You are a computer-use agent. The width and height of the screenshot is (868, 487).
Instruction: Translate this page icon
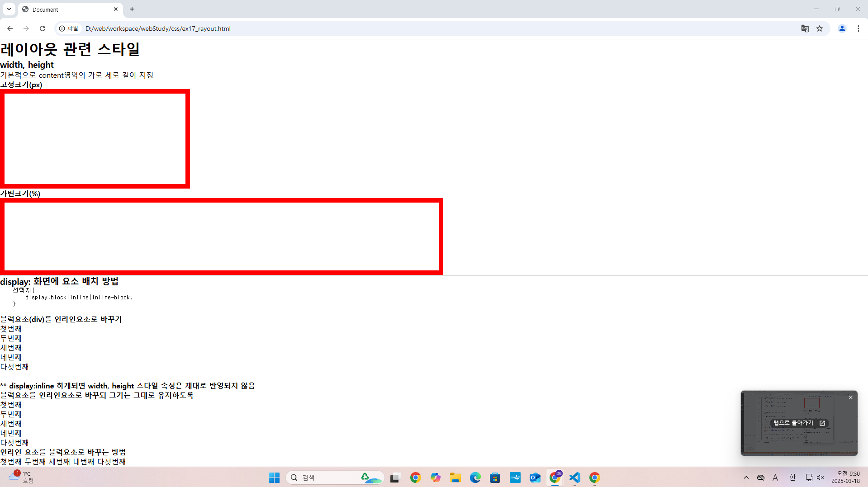805,28
